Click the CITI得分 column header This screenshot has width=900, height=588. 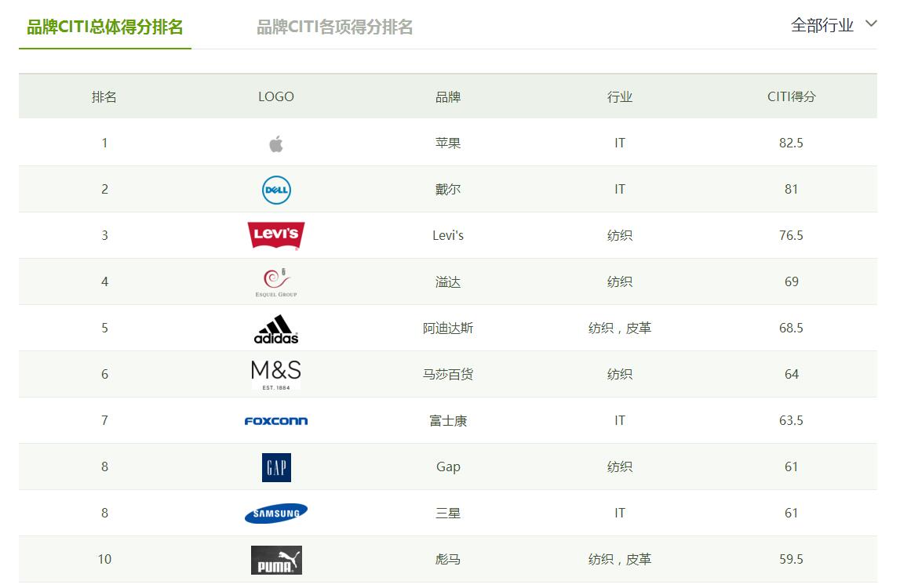[x=791, y=96]
